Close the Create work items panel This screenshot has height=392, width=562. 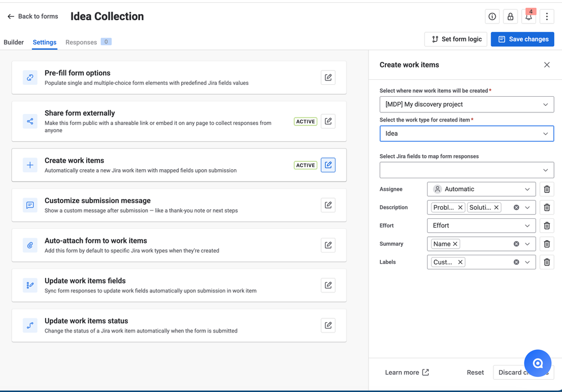[547, 65]
